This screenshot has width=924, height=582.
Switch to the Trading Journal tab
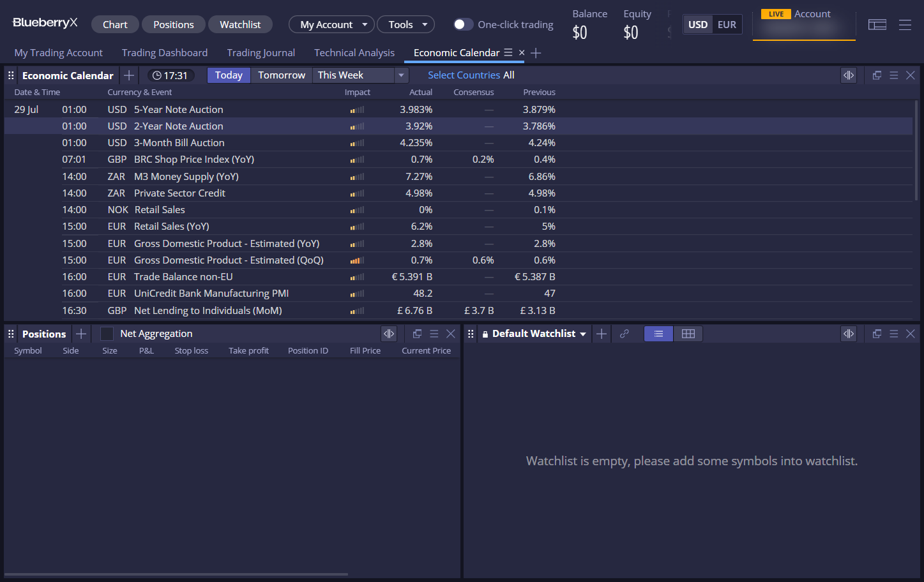261,53
